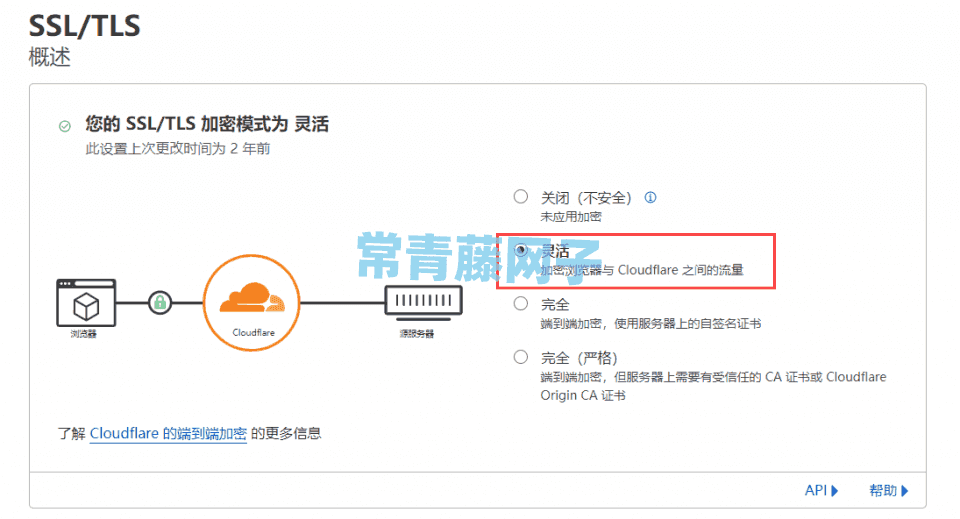Click the browser box icon in diagram
The image size is (960, 519).
click(86, 303)
